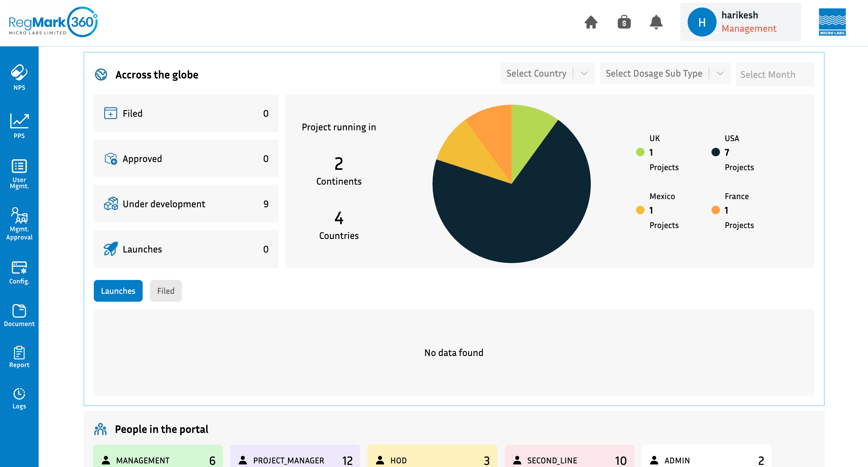The image size is (868, 467).
Task: Open the Document sidebar section
Action: pos(19,315)
